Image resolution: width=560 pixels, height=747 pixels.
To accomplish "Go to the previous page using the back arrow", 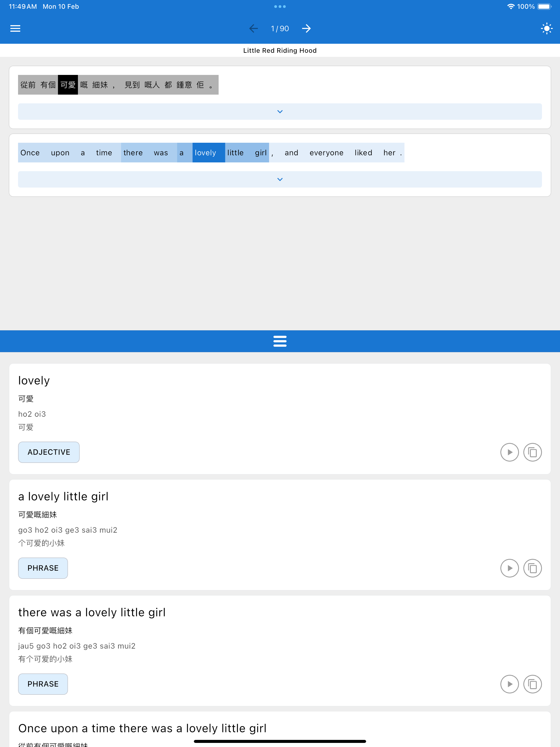I will (253, 29).
